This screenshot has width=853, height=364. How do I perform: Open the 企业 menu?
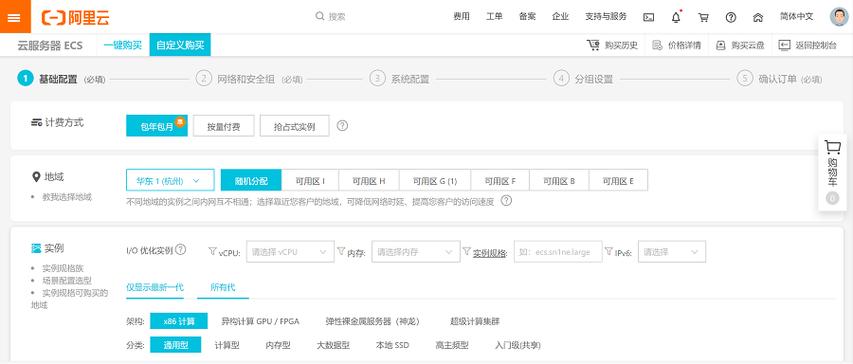click(560, 16)
